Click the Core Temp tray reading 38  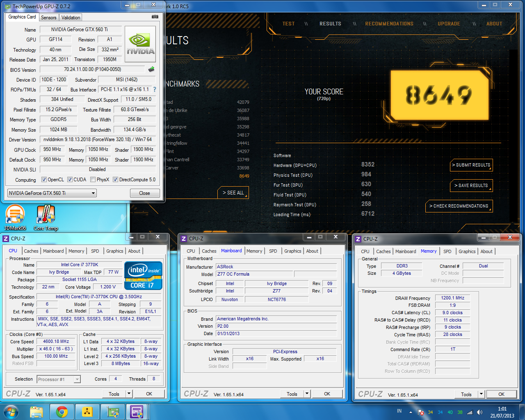tap(460, 412)
